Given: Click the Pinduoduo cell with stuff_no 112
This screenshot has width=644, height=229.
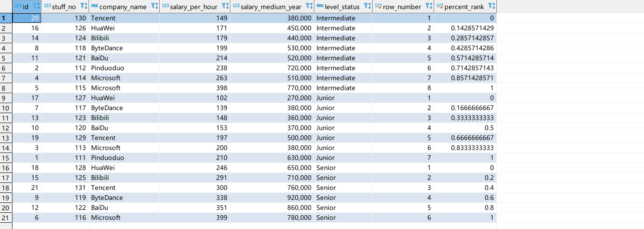Looking at the screenshot, I should (124, 68).
